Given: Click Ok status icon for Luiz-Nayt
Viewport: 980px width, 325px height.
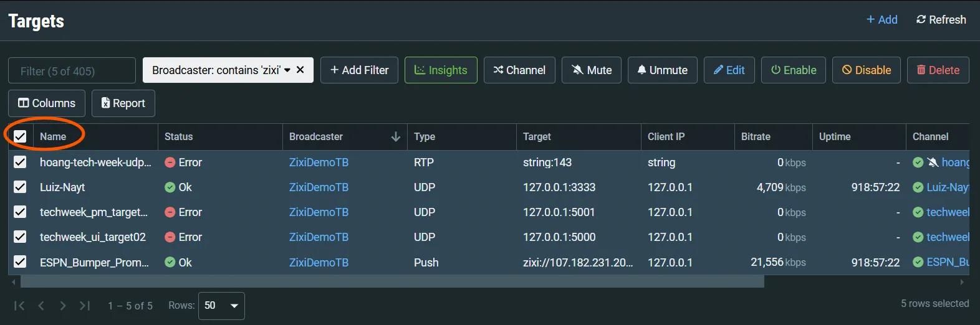Looking at the screenshot, I should (170, 187).
